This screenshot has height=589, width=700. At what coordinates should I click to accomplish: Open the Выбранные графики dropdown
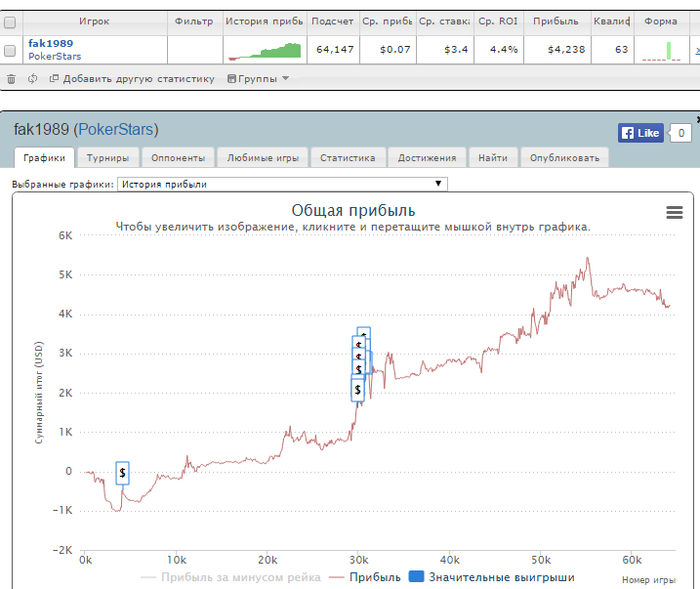point(282,184)
